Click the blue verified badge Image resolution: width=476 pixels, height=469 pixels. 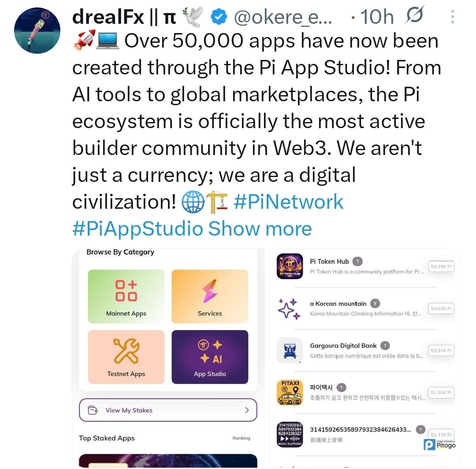pos(219,17)
